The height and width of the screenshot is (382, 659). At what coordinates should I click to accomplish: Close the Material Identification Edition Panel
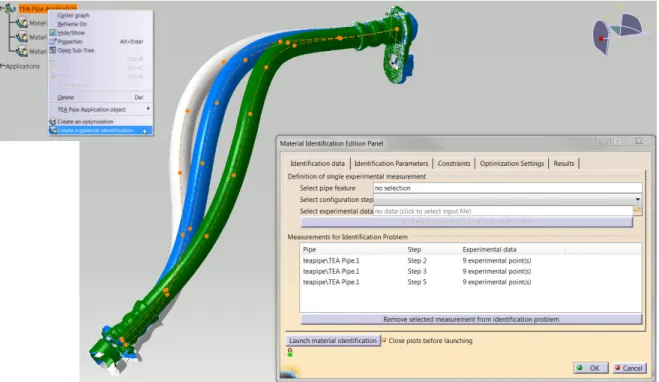click(639, 141)
